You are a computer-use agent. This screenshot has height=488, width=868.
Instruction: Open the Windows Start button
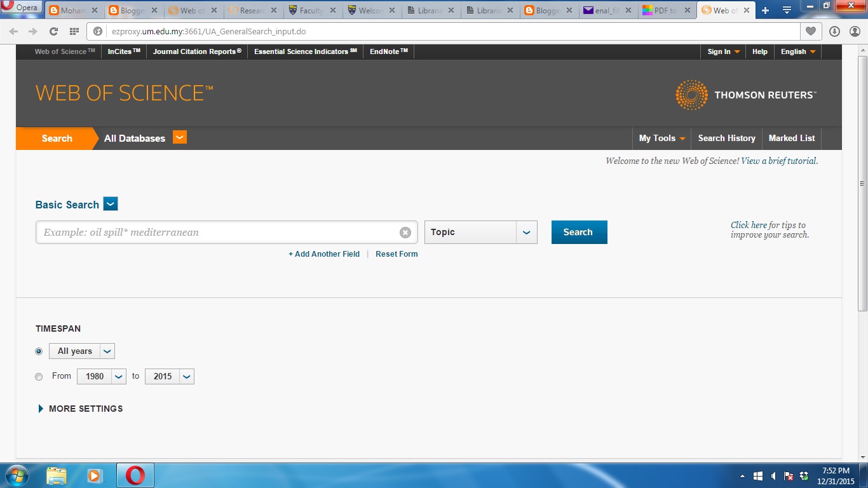coord(16,475)
